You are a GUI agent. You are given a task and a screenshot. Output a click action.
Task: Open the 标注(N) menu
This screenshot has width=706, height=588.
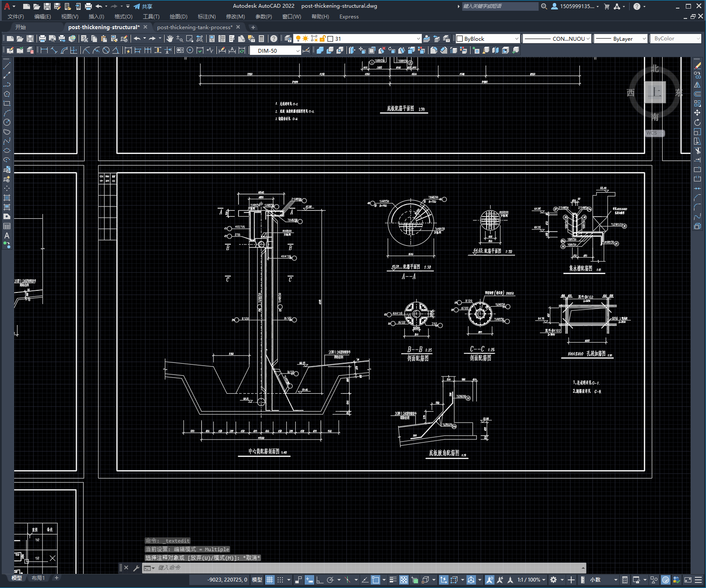206,17
